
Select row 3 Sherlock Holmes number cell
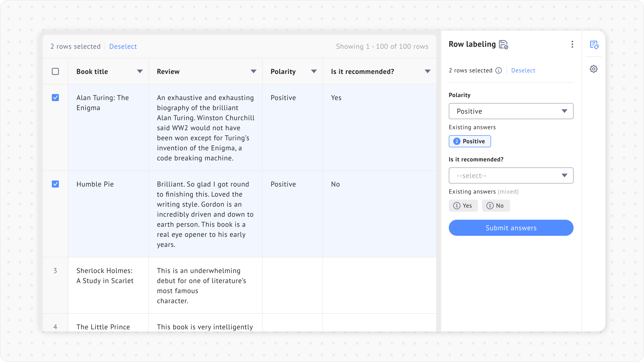[55, 270]
